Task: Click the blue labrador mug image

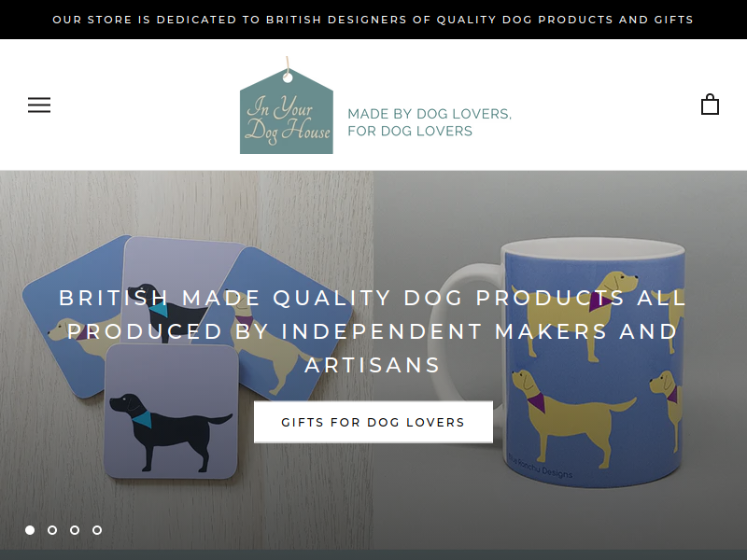Action: pos(595,363)
